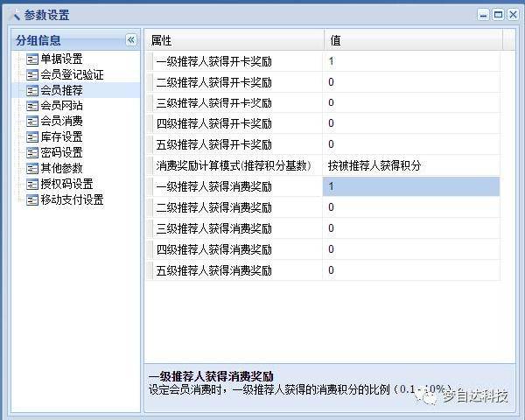Screen dimensions: 525x420
Task: Open 单据设置 group
Action: (61, 59)
